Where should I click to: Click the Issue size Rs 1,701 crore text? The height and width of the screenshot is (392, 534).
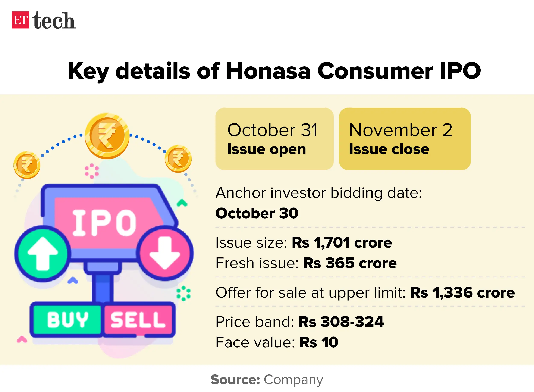[x=303, y=242]
